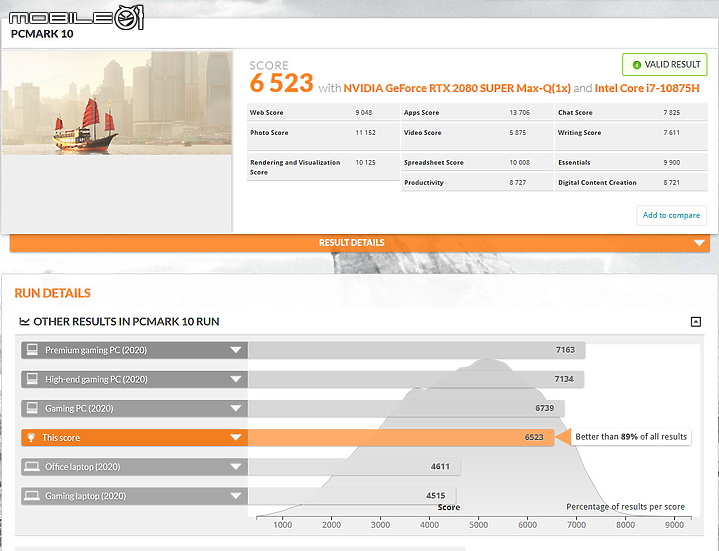Click the Valid Result badge
The height and width of the screenshot is (551, 719).
pos(665,65)
